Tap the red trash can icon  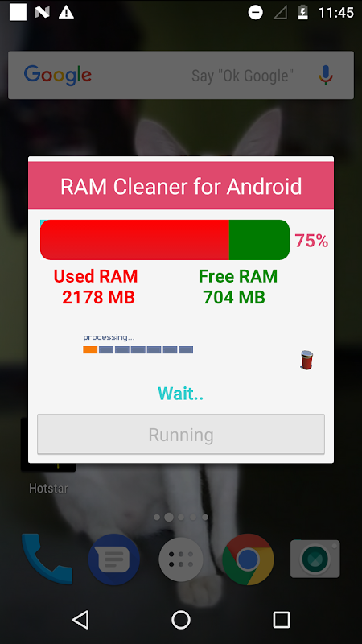(x=306, y=360)
